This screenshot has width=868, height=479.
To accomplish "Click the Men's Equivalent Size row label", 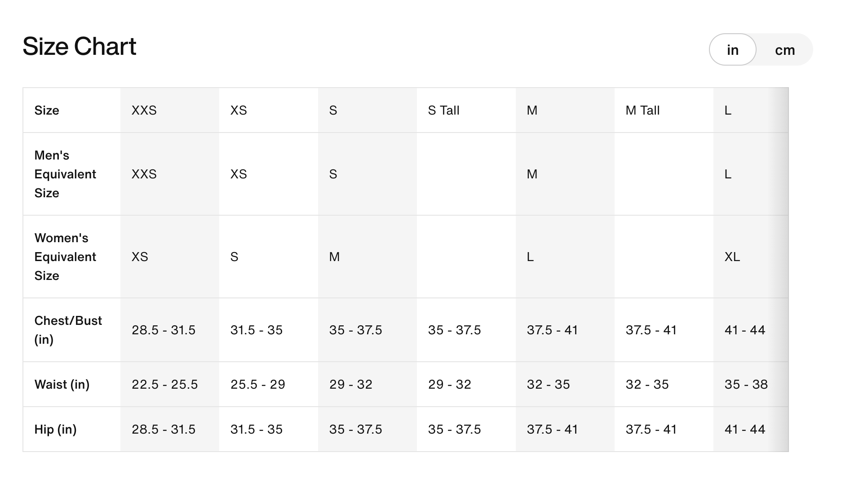I will point(65,174).
